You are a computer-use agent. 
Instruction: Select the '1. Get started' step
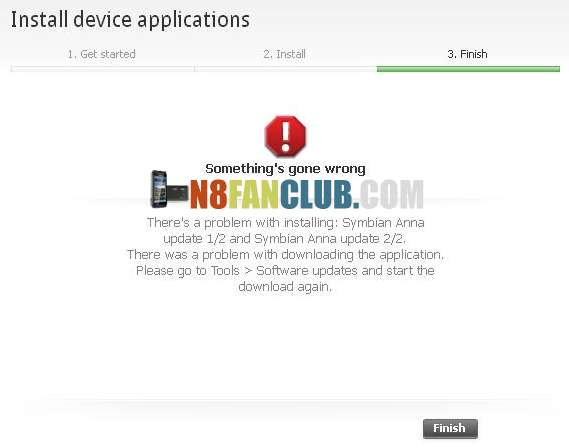[x=102, y=54]
